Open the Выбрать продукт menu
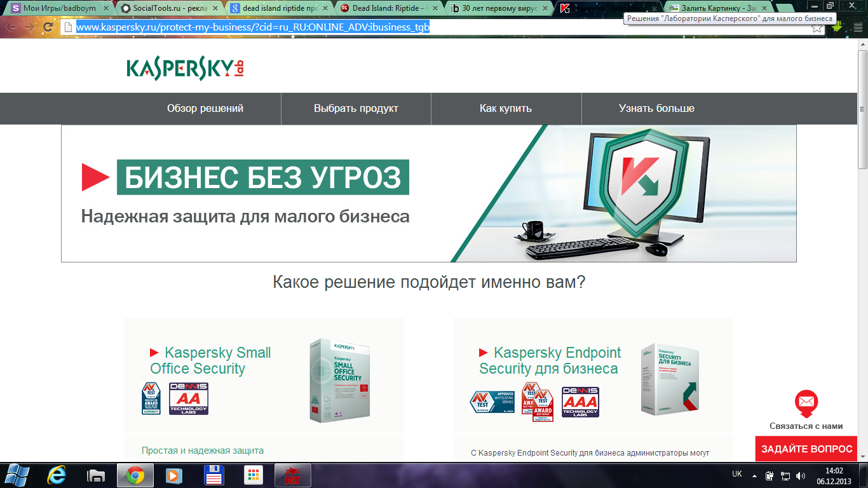The height and width of the screenshot is (488, 868). click(x=356, y=109)
